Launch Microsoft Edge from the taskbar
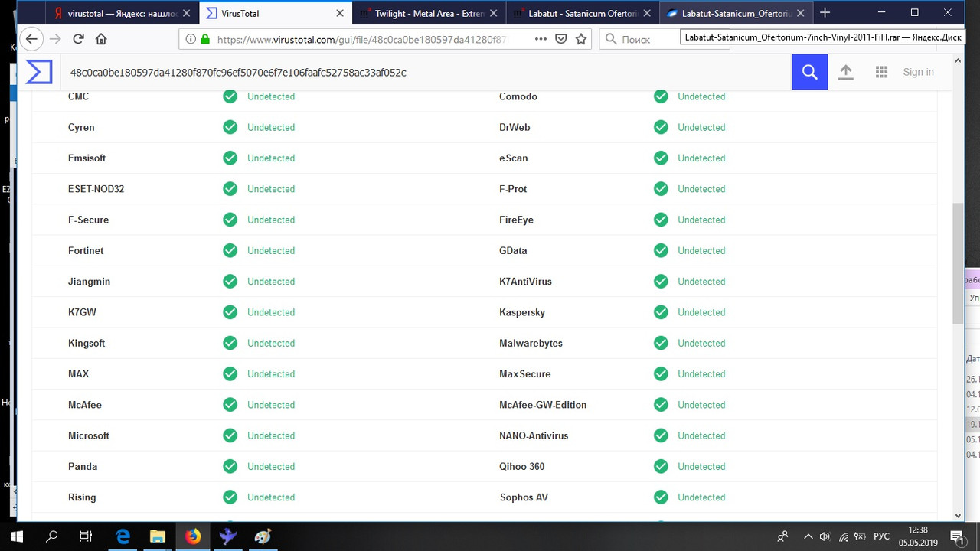 (x=122, y=536)
